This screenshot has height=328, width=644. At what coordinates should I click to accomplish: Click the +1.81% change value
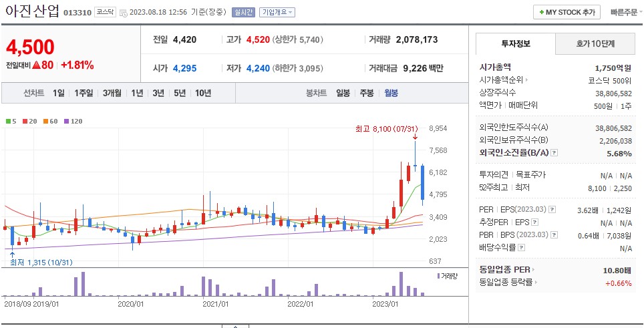[77, 65]
